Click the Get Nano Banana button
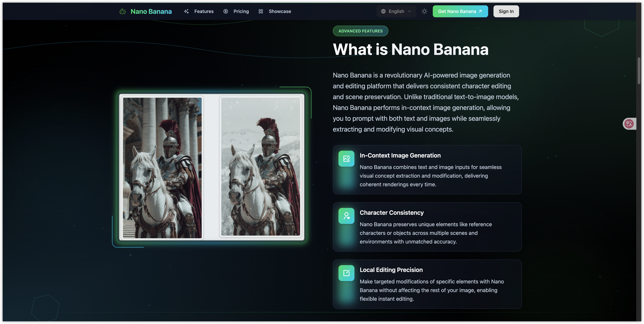 click(460, 11)
